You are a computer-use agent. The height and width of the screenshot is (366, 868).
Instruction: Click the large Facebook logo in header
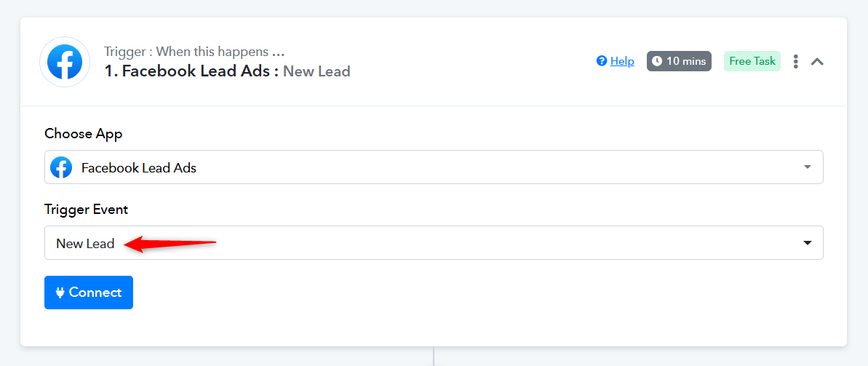pyautogui.click(x=65, y=62)
